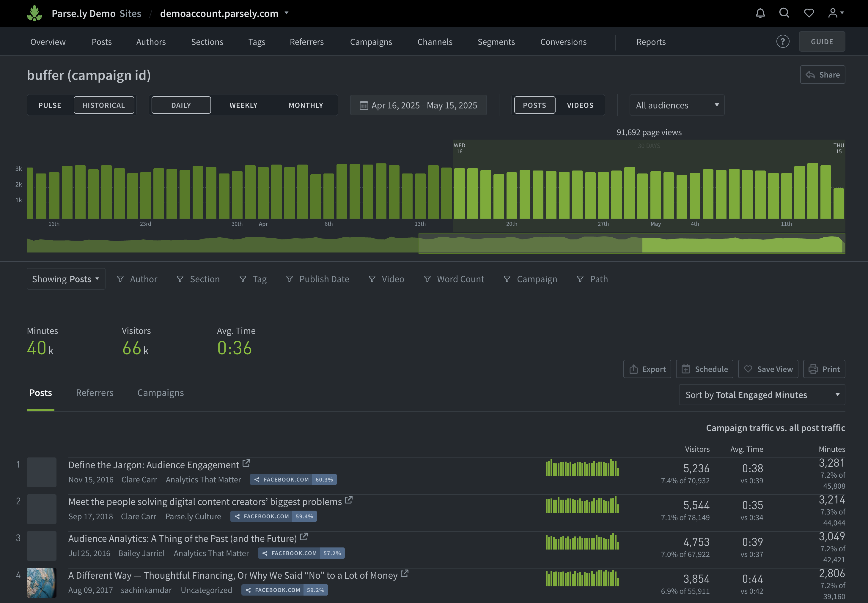Screen dimensions: 868x603
Task: Open Reports in navigation
Action: (651, 42)
